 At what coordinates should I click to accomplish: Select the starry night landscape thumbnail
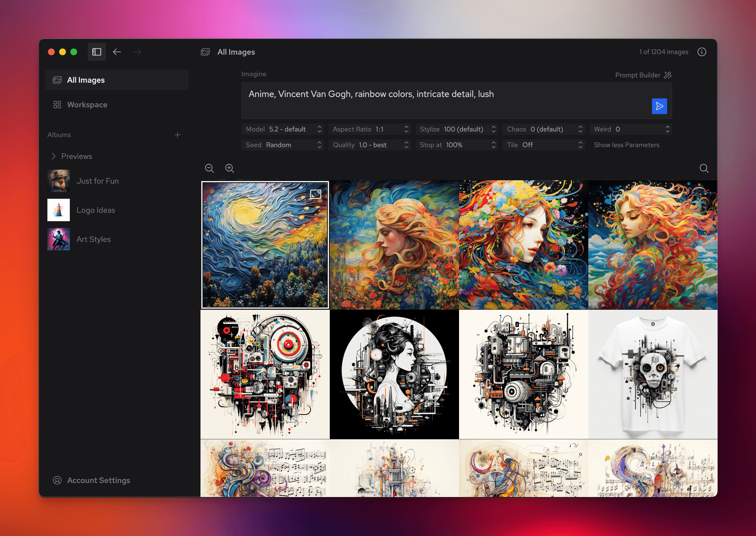coord(265,244)
